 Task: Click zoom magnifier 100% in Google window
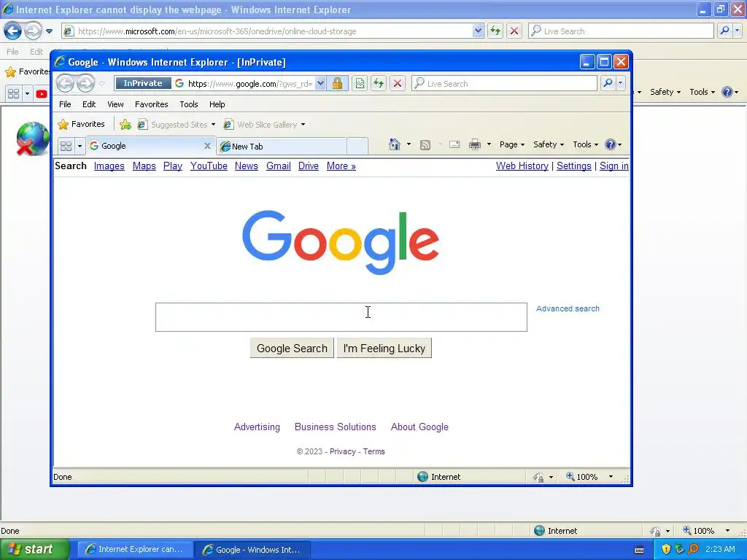pyautogui.click(x=581, y=477)
